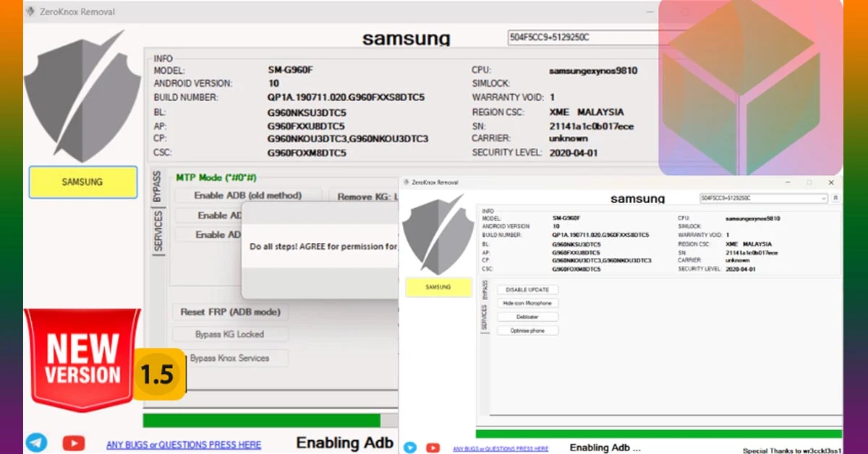Click the Telegram icon in the front window

[410, 447]
